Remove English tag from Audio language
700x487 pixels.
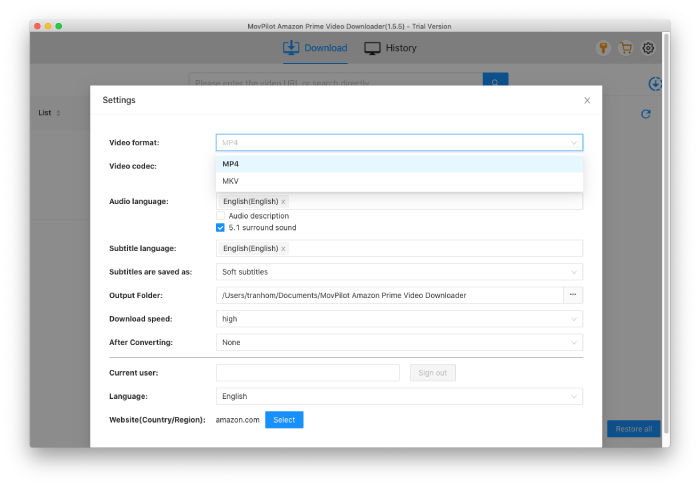pyautogui.click(x=283, y=202)
